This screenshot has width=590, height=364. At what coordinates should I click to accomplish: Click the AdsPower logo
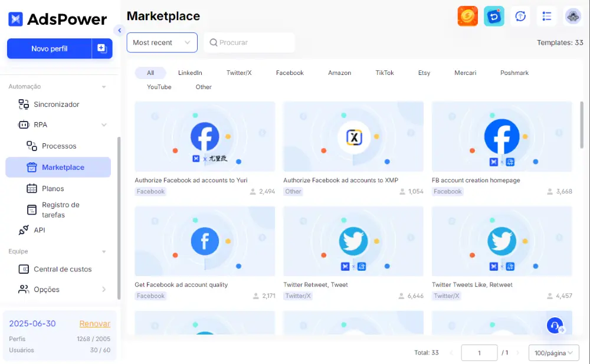(58, 19)
